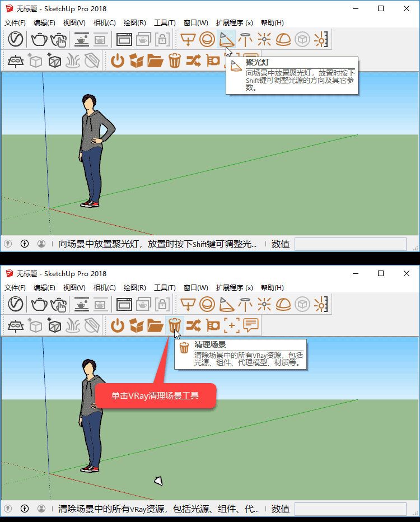The height and width of the screenshot is (522, 420).
Task: Click orange power icon in upper window
Action: pyautogui.click(x=118, y=61)
